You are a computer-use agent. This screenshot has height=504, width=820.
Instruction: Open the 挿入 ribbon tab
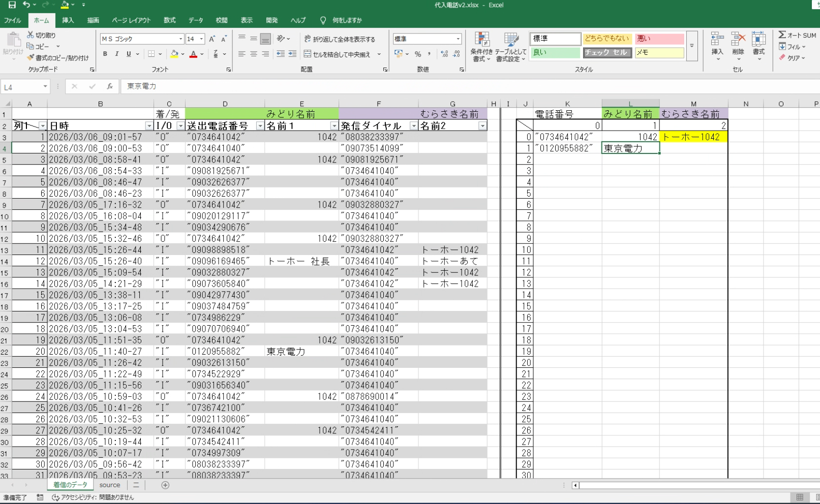pos(68,20)
